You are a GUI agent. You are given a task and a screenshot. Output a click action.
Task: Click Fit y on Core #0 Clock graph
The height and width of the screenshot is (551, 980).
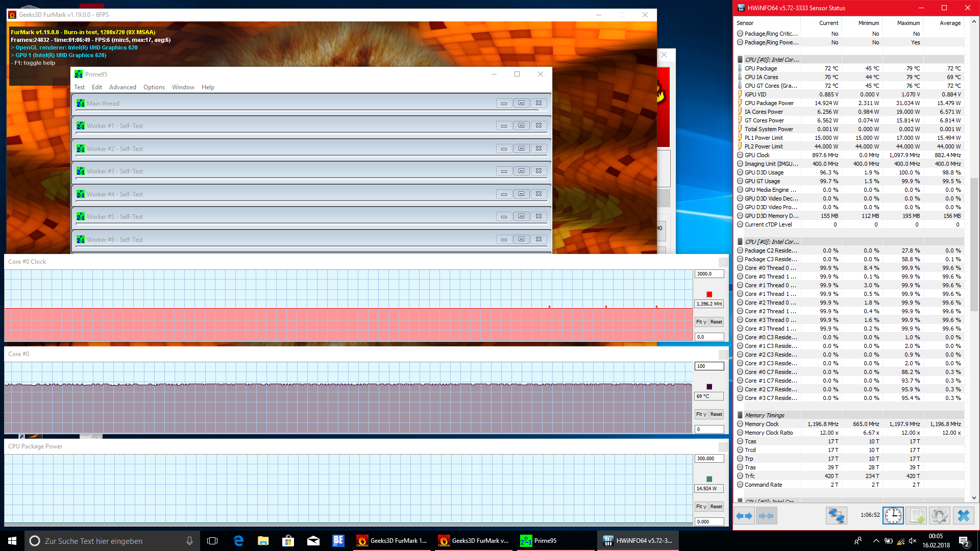click(x=701, y=322)
